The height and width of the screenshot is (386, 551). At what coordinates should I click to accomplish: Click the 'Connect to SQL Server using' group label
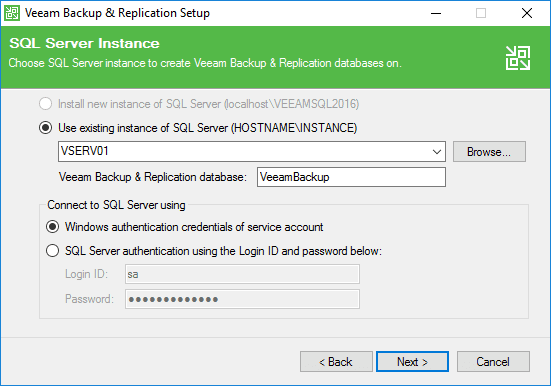[x=116, y=205]
